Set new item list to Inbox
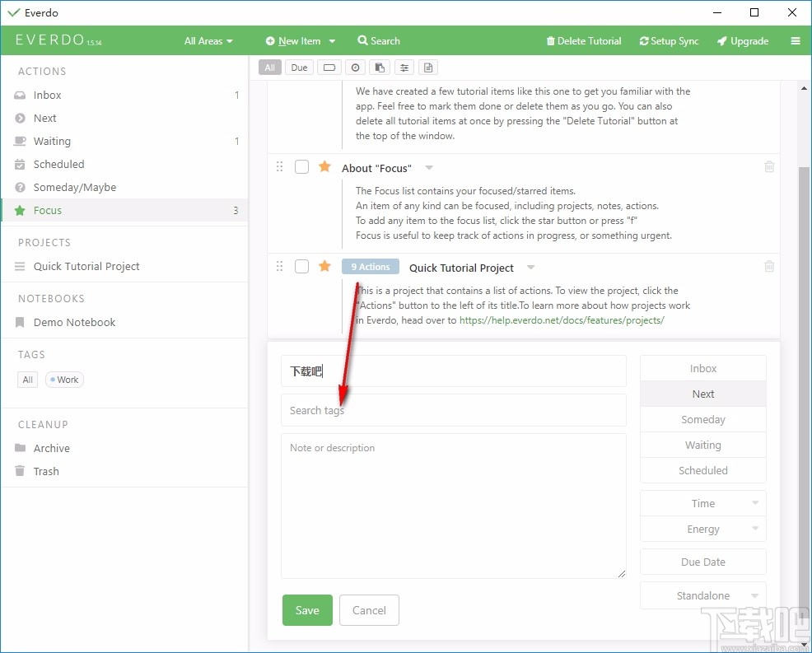This screenshot has height=653, width=812. coord(702,368)
